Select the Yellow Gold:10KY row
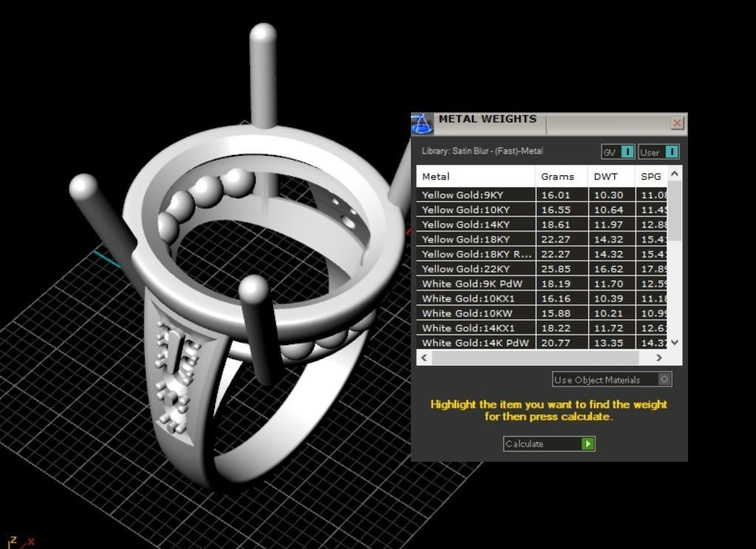The image size is (756, 549). pyautogui.click(x=542, y=210)
